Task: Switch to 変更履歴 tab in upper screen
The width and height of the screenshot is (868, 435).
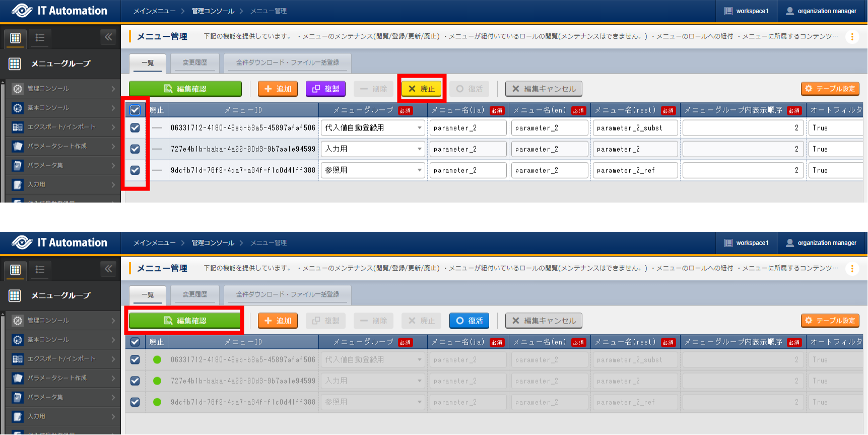Action: point(194,63)
